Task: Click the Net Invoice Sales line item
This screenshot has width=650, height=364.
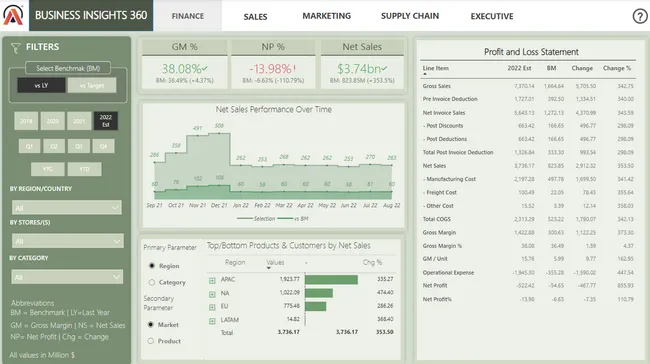Action: (x=444, y=112)
